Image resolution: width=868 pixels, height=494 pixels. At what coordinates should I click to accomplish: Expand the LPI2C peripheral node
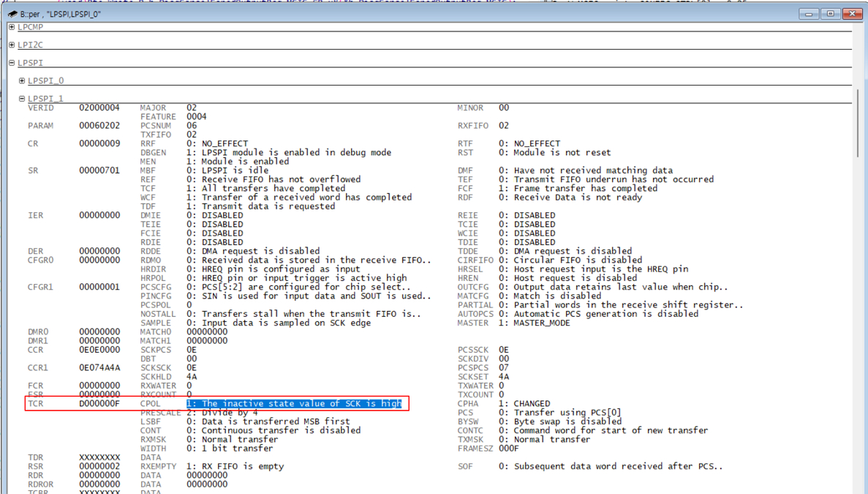pyautogui.click(x=11, y=45)
